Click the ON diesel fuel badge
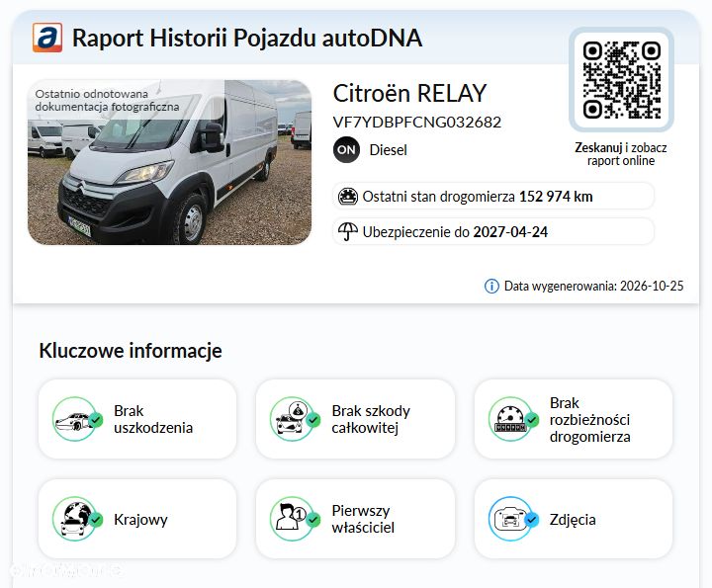Viewport: 712px width, 588px height. click(346, 150)
